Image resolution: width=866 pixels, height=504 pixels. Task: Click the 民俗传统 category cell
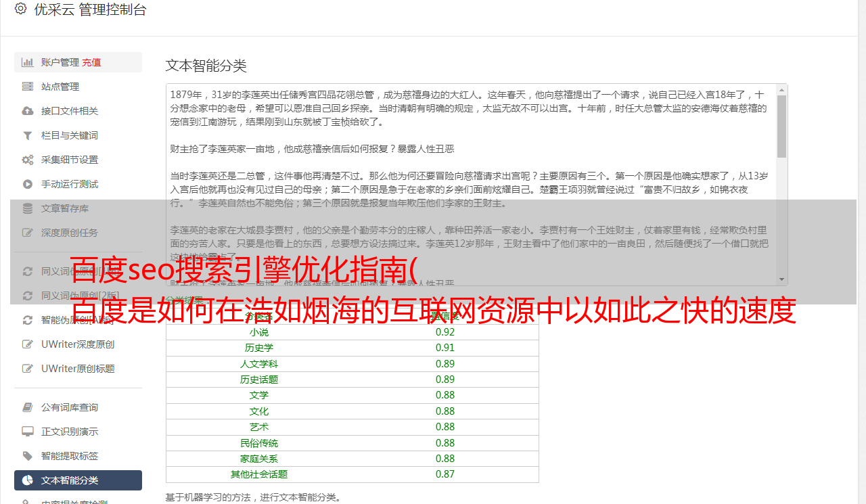[x=259, y=443]
